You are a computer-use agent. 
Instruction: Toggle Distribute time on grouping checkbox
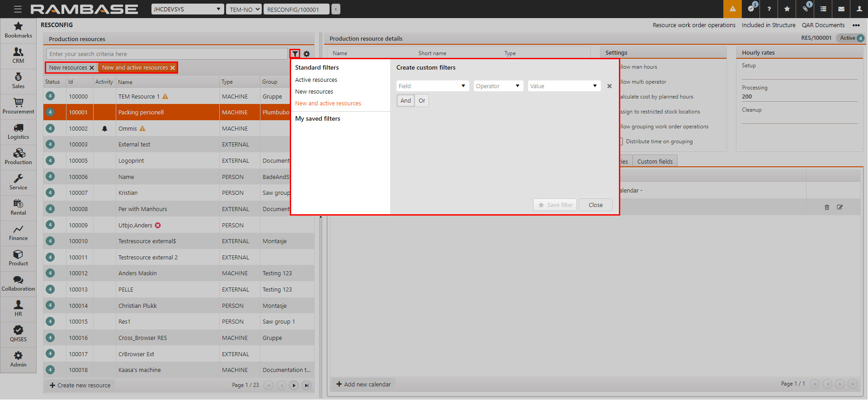(x=621, y=141)
